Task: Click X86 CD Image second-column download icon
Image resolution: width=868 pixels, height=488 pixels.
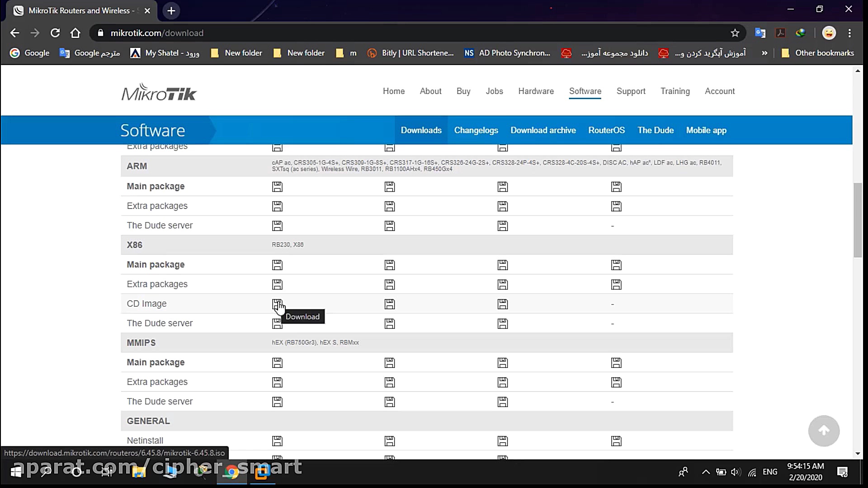Action: coord(389,304)
